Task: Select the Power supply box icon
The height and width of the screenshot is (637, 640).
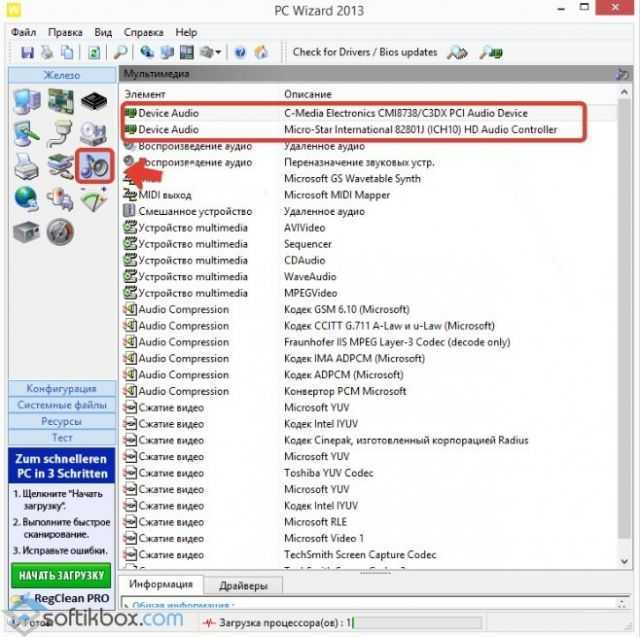Action: pyautogui.click(x=27, y=232)
